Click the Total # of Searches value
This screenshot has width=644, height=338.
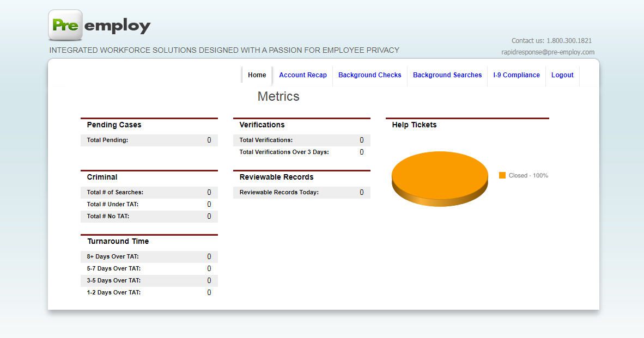click(209, 192)
